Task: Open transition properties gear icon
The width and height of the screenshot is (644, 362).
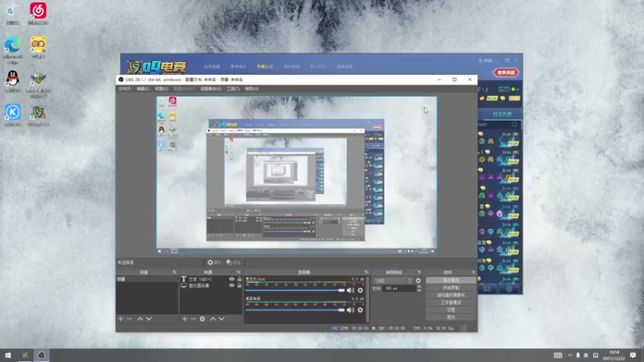Action: pos(418,281)
